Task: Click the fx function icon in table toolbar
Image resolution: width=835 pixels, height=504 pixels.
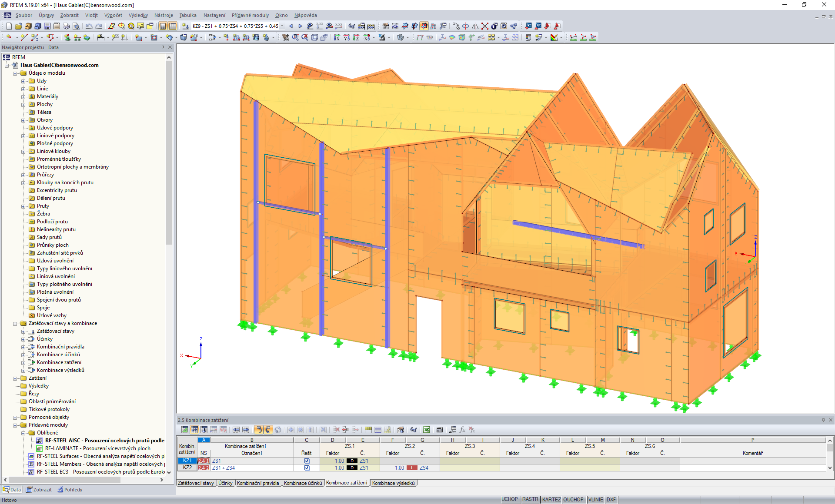Action: pyautogui.click(x=462, y=430)
